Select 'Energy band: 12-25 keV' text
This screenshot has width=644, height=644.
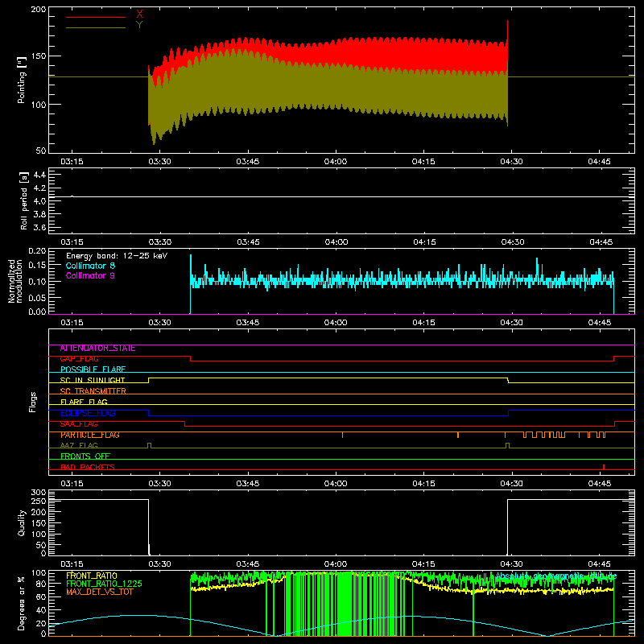117,256
